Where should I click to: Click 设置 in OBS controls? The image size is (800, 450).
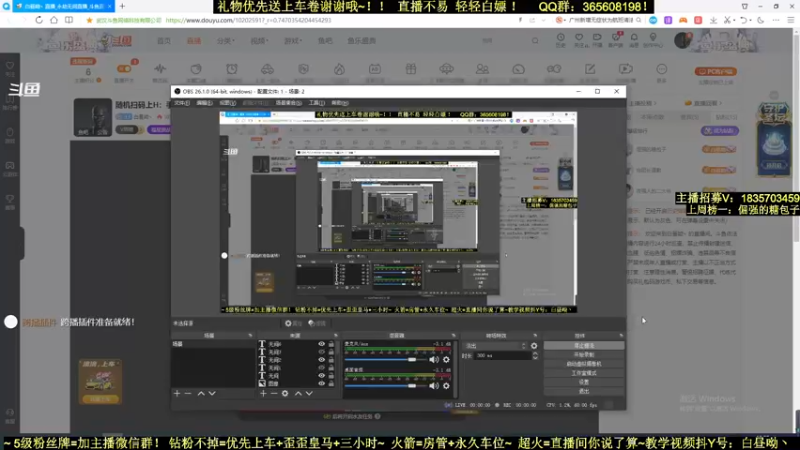tap(584, 382)
